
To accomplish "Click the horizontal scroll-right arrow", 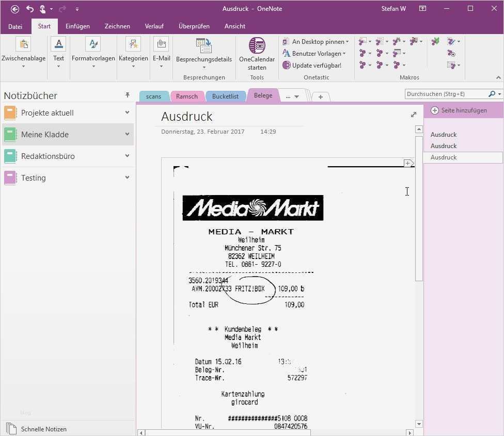I will tap(409, 433).
